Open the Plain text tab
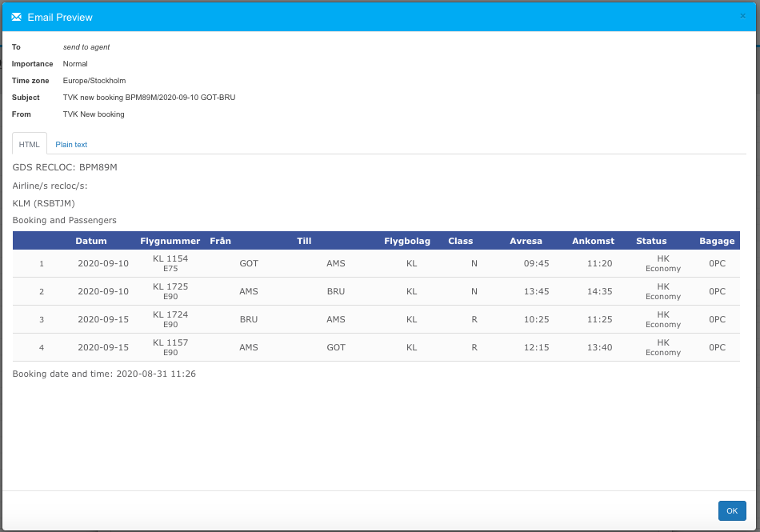The image size is (760, 532). 71,144
